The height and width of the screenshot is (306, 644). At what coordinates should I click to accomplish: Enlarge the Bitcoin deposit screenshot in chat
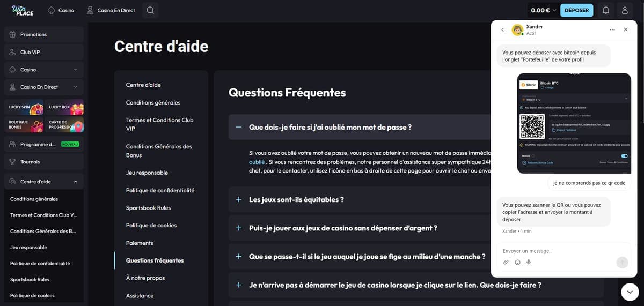(x=574, y=123)
